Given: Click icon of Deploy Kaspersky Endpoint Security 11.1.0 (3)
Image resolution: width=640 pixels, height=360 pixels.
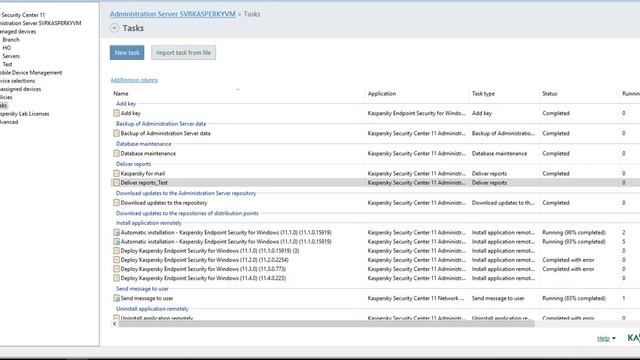Looking at the screenshot, I should point(116,251).
